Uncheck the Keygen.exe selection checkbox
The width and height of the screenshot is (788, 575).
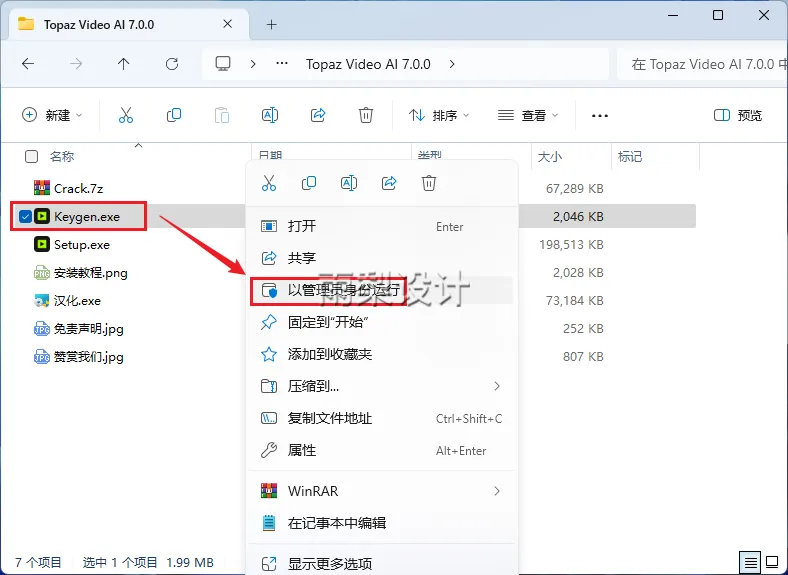pos(25,216)
